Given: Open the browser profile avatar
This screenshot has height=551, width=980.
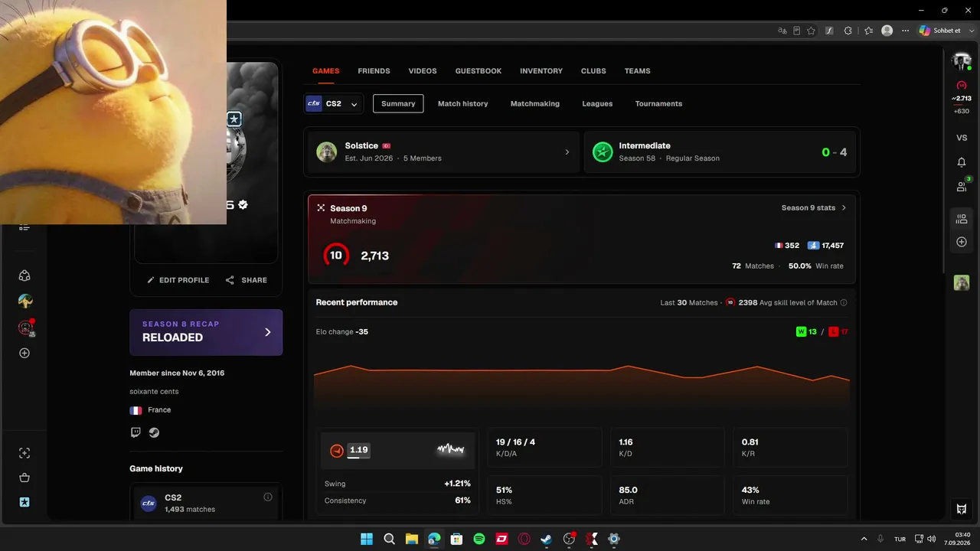Looking at the screenshot, I should [x=887, y=31].
